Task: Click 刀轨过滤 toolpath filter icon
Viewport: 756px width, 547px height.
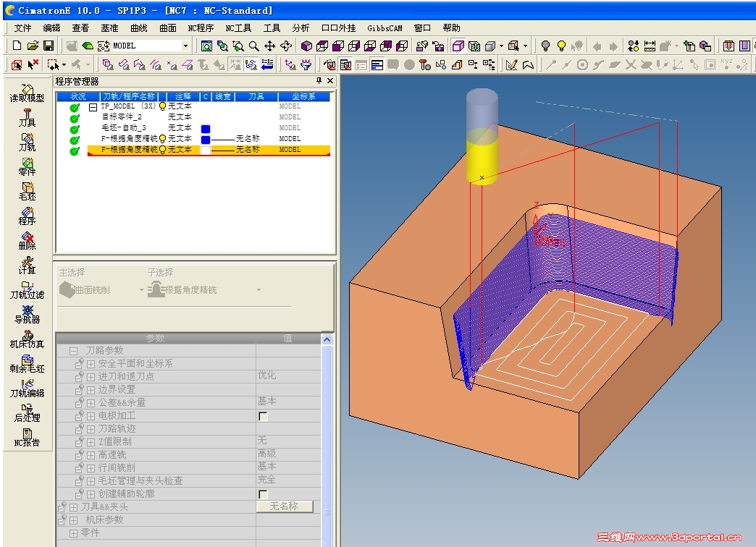Action: click(27, 289)
